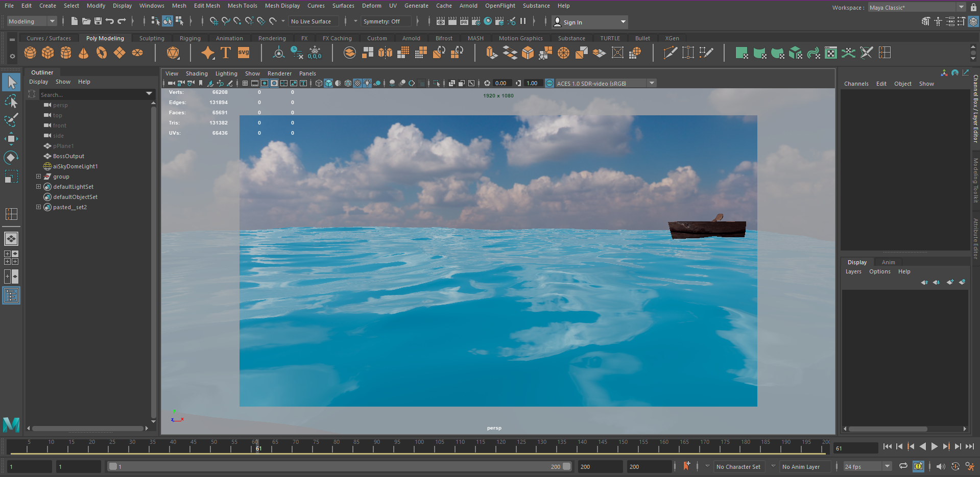This screenshot has height=477, width=980.
Task: Create a polygon sphere from the shelf
Action: (30, 53)
